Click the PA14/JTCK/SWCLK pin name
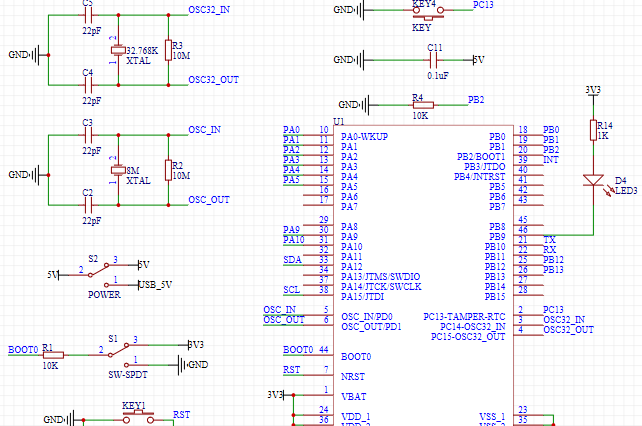The width and height of the screenshot is (642, 426). (x=381, y=287)
